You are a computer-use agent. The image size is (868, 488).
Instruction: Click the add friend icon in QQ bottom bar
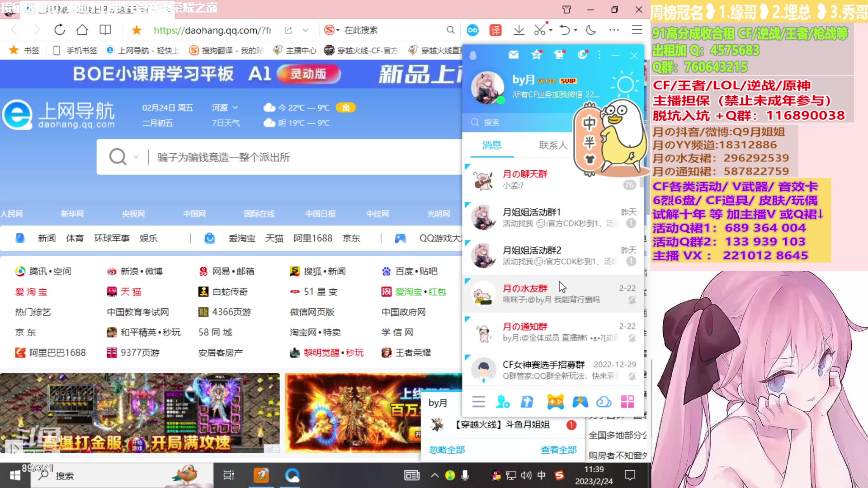(503, 402)
